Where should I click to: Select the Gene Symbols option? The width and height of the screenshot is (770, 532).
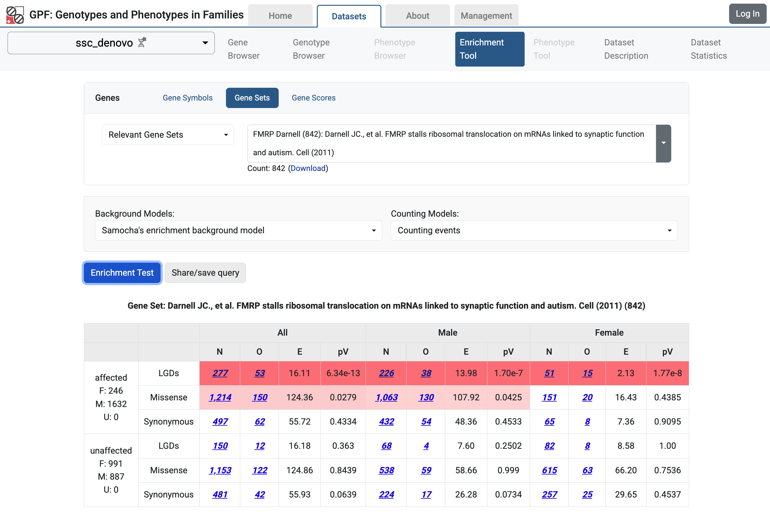tap(188, 98)
